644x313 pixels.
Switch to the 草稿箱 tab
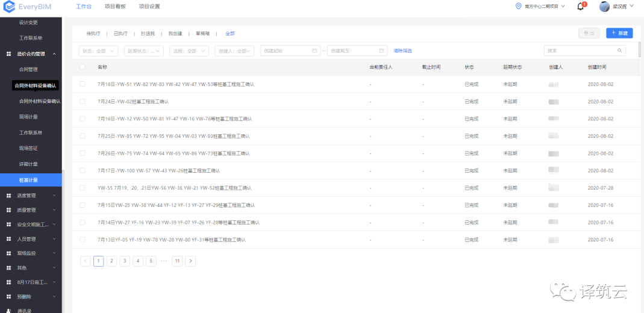(202, 34)
